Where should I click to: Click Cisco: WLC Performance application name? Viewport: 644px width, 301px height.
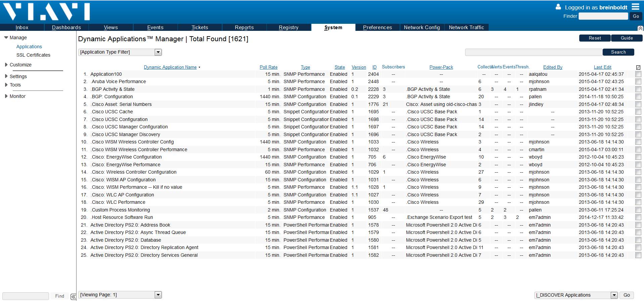(118, 202)
